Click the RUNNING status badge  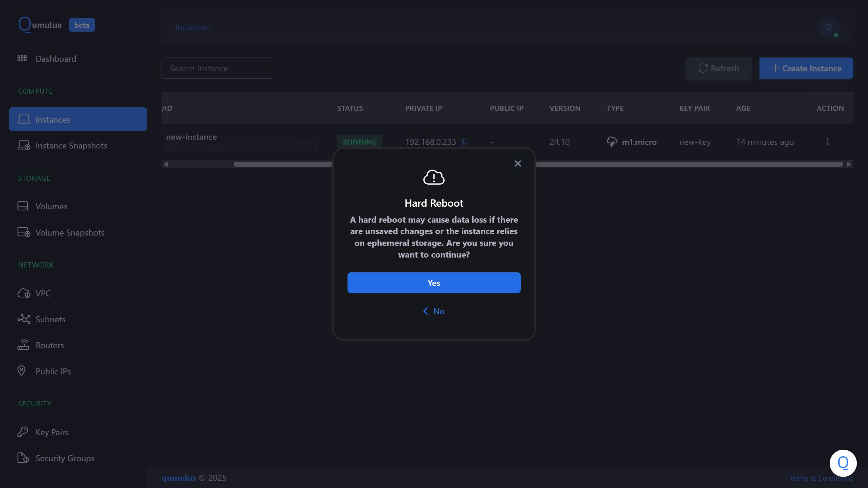(360, 142)
